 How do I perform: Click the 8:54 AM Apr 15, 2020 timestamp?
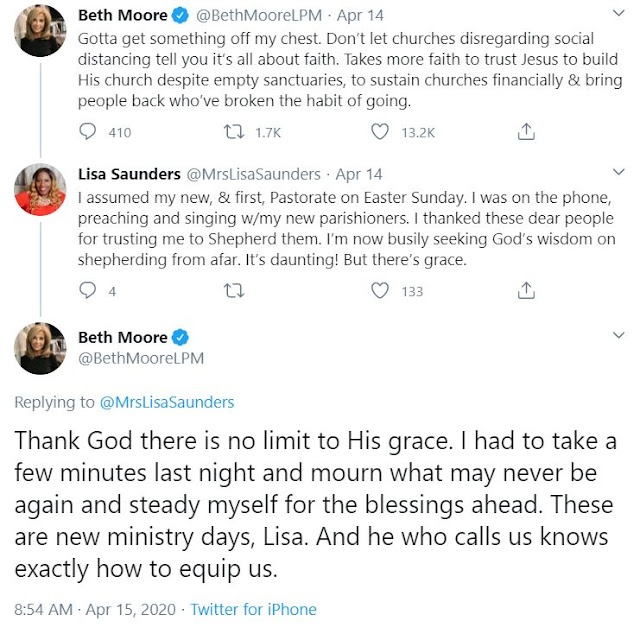[x=94, y=609]
